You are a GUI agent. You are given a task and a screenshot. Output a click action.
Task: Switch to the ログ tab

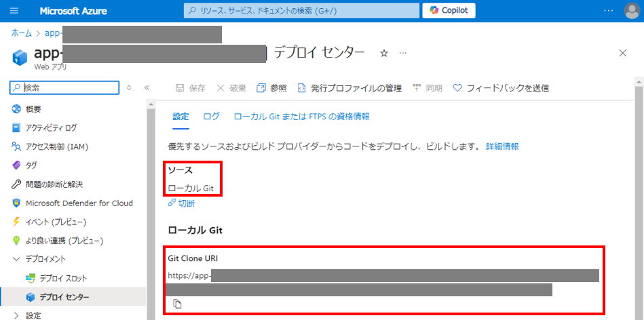pos(211,117)
